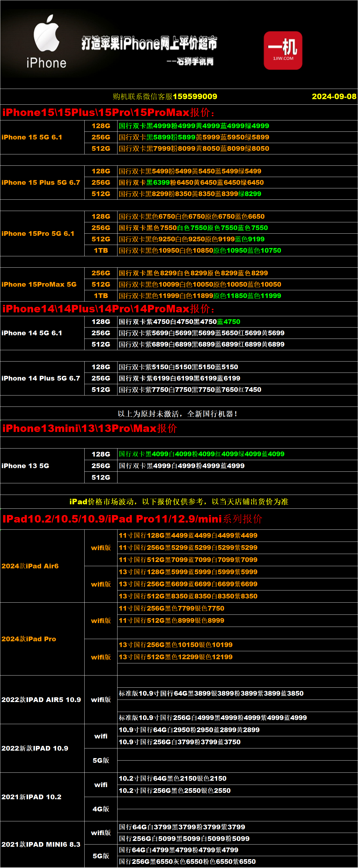Click the 10.9寸国行256G白3799 row
The width and height of the screenshot is (358, 868).
237,742
